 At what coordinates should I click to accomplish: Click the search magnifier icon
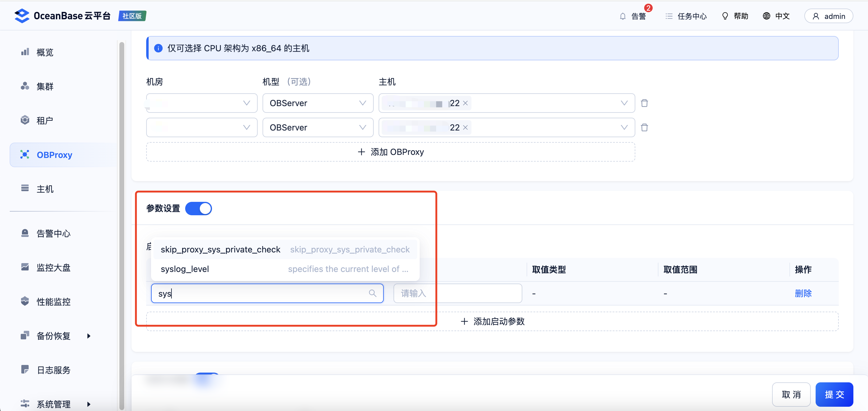click(372, 293)
